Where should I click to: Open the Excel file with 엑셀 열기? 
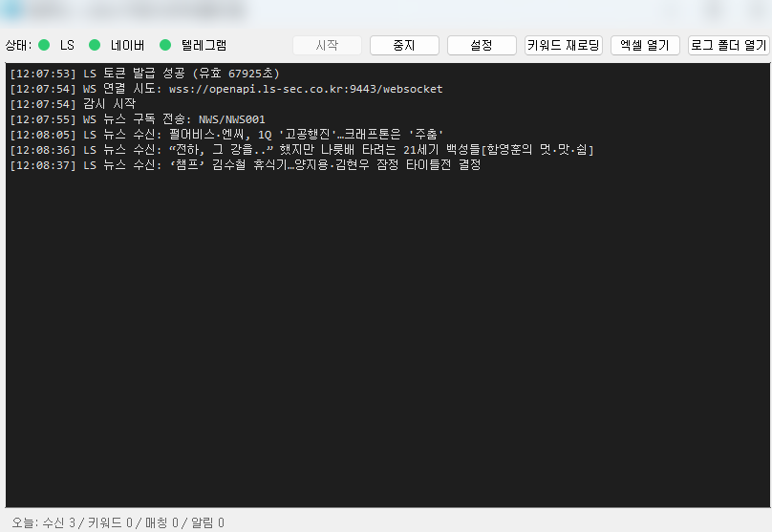pyautogui.click(x=645, y=45)
